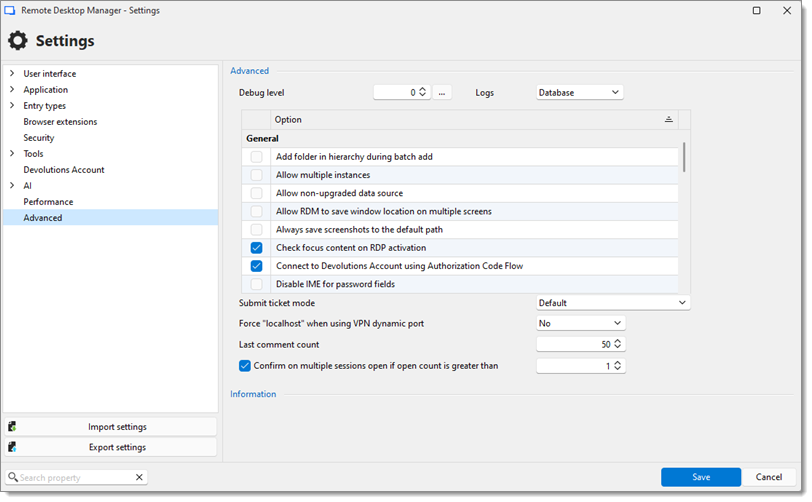Select the Disable IME for password fields text
Screen dimensions: 812x502
click(336, 284)
